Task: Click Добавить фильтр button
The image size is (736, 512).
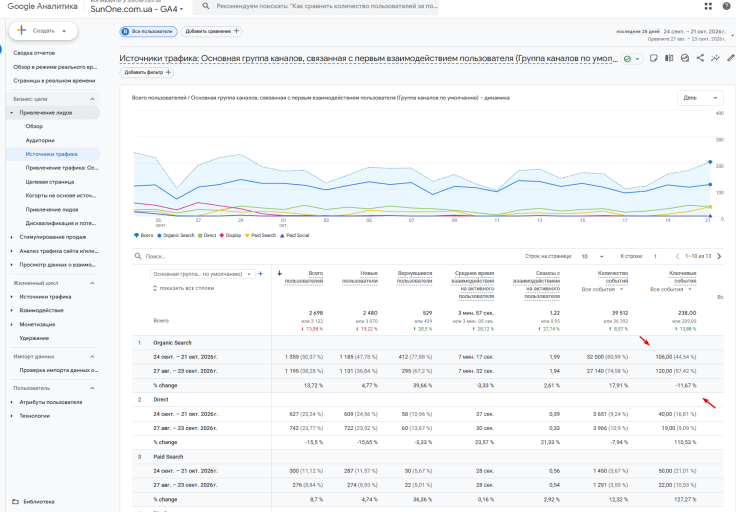Action: coord(147,72)
